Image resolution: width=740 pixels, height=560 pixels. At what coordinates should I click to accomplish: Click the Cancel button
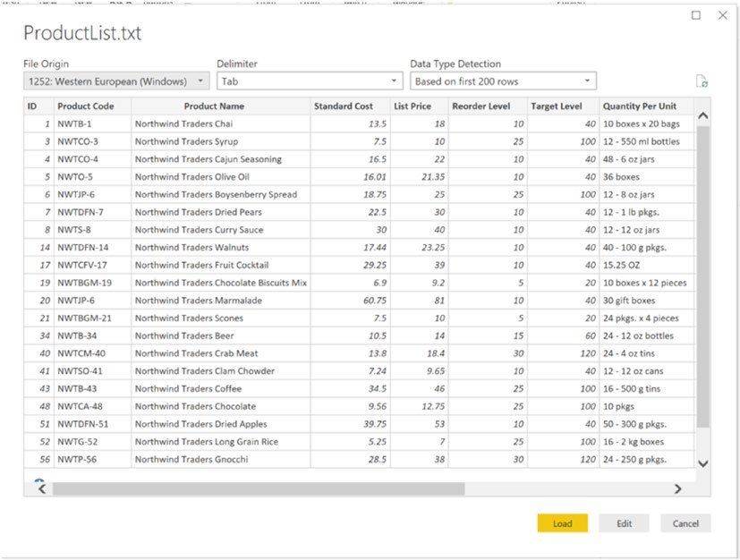tap(685, 523)
